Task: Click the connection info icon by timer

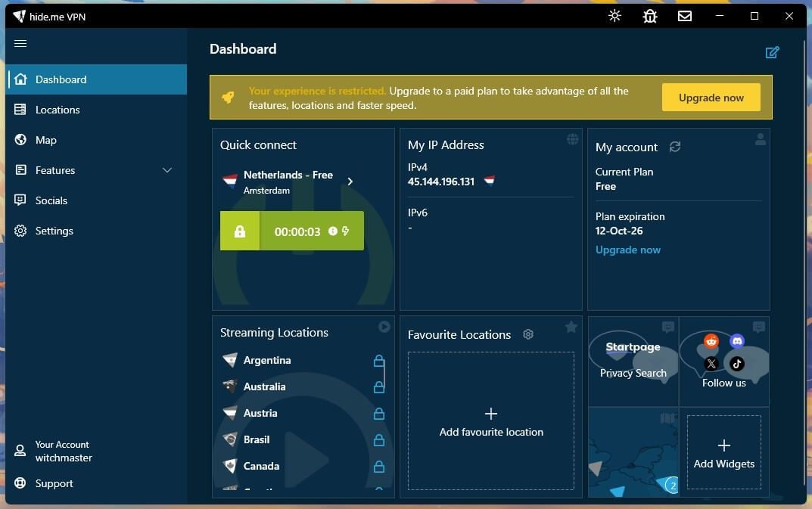Action: (x=332, y=231)
